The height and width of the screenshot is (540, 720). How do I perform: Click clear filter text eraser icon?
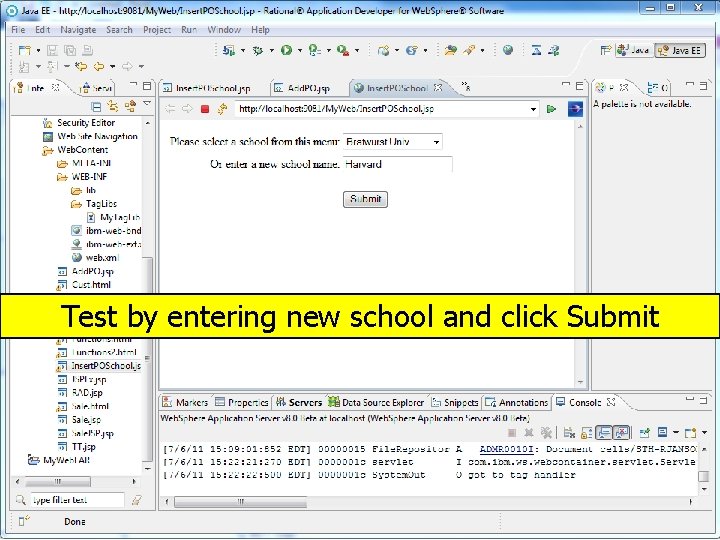(x=136, y=500)
